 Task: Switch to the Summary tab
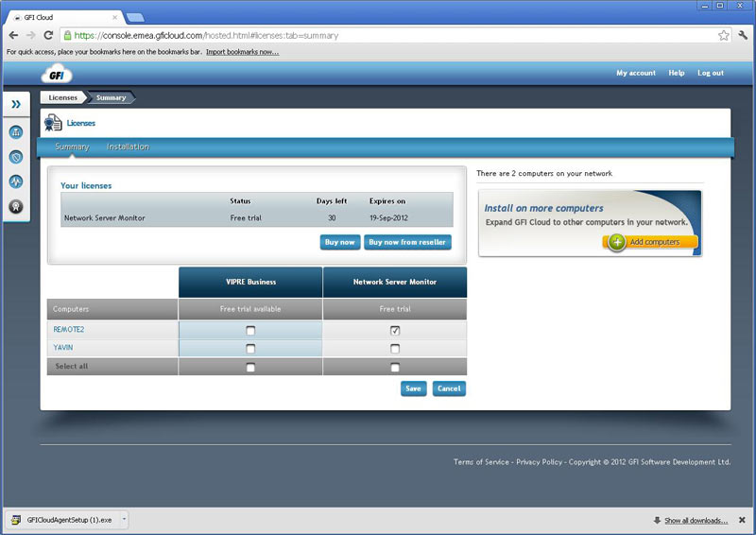click(72, 147)
